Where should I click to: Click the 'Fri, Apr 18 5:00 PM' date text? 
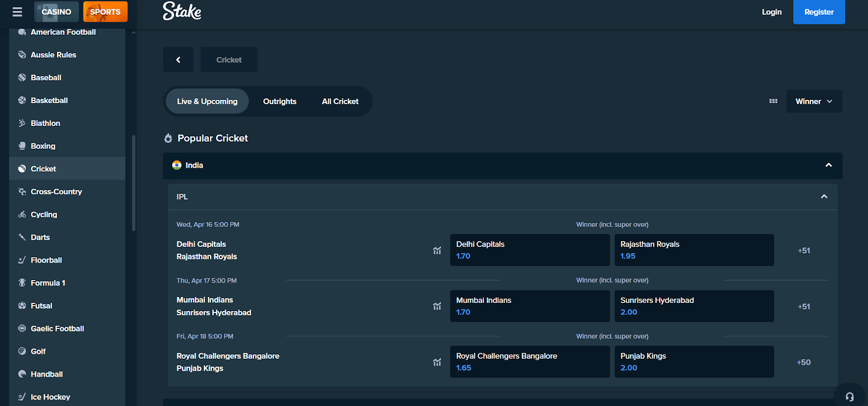click(205, 336)
